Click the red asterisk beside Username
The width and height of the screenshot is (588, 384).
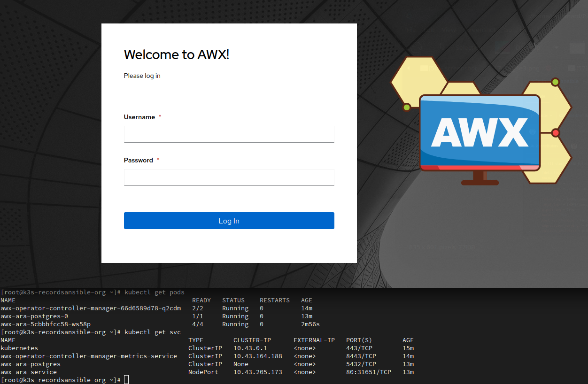point(160,116)
